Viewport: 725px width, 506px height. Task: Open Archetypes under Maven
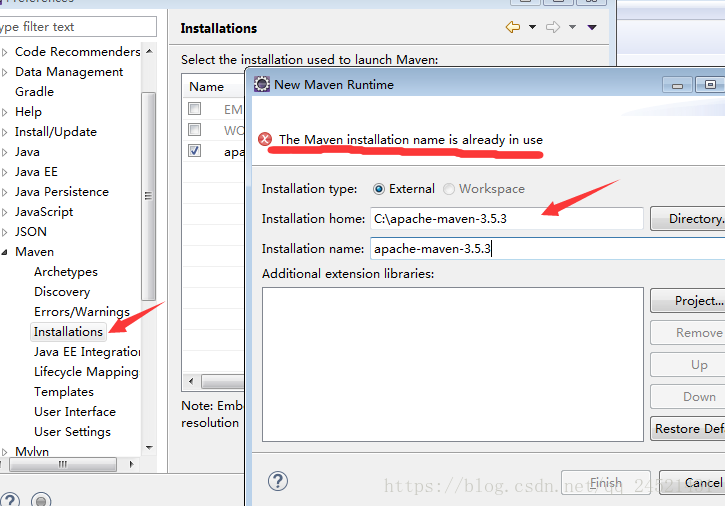[66, 272]
